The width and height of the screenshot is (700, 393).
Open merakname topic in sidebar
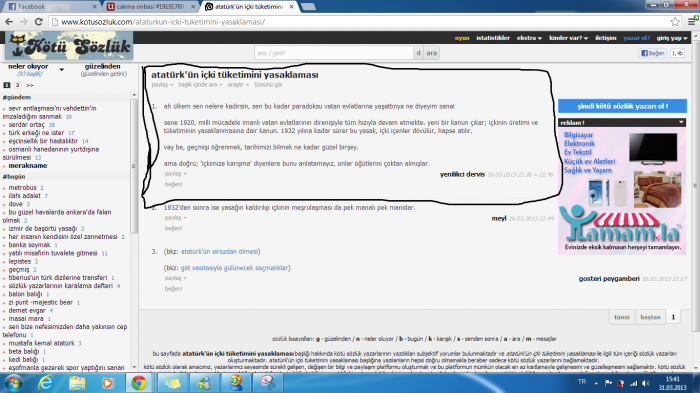28,166
